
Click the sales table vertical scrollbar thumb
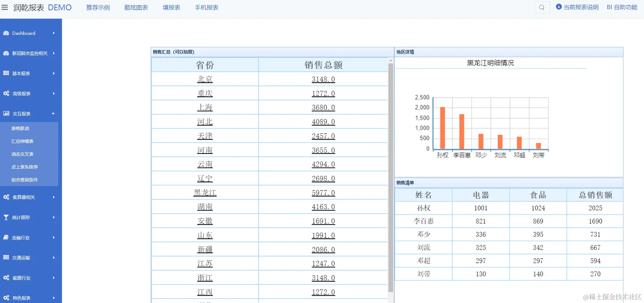[391, 178]
